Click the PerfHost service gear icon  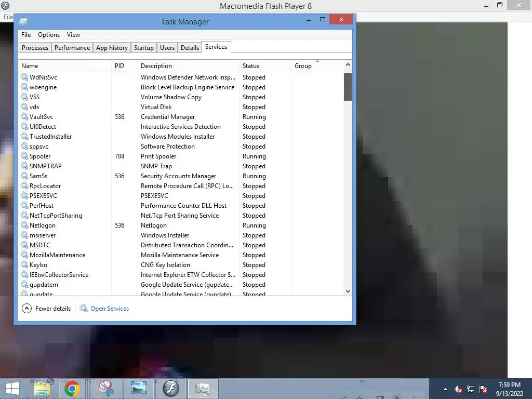(x=24, y=205)
